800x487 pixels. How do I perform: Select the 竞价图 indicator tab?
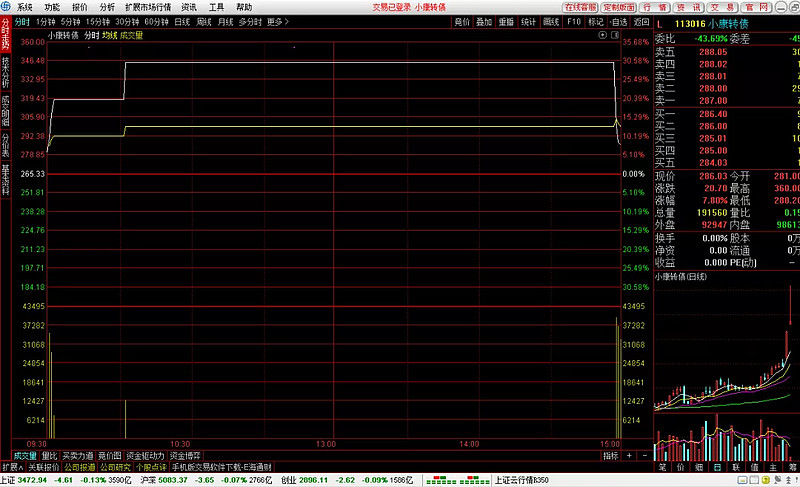pos(110,456)
